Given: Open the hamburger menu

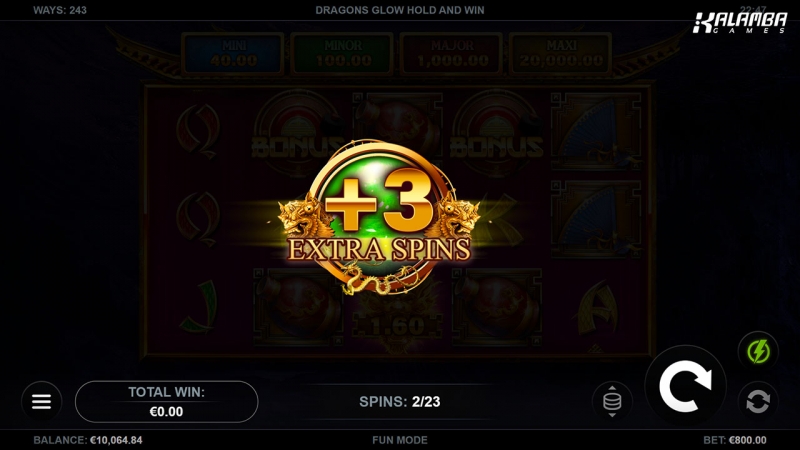Looking at the screenshot, I should [x=41, y=402].
